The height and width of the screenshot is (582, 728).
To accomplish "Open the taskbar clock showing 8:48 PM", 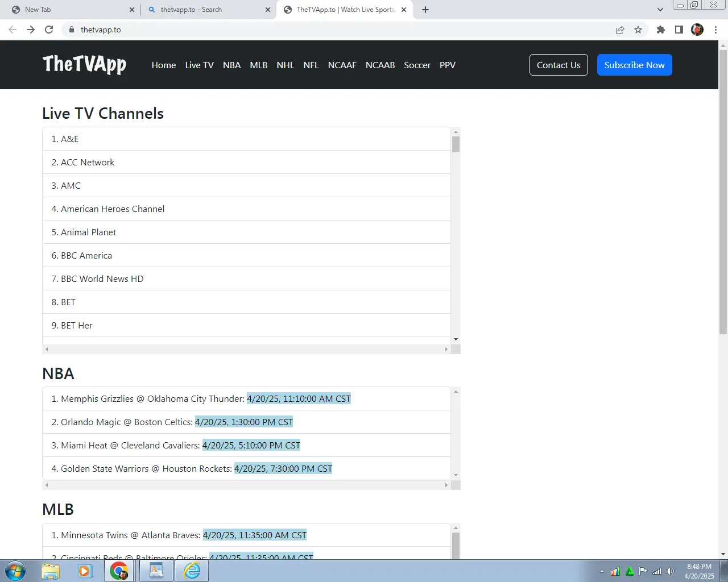I will point(699,571).
